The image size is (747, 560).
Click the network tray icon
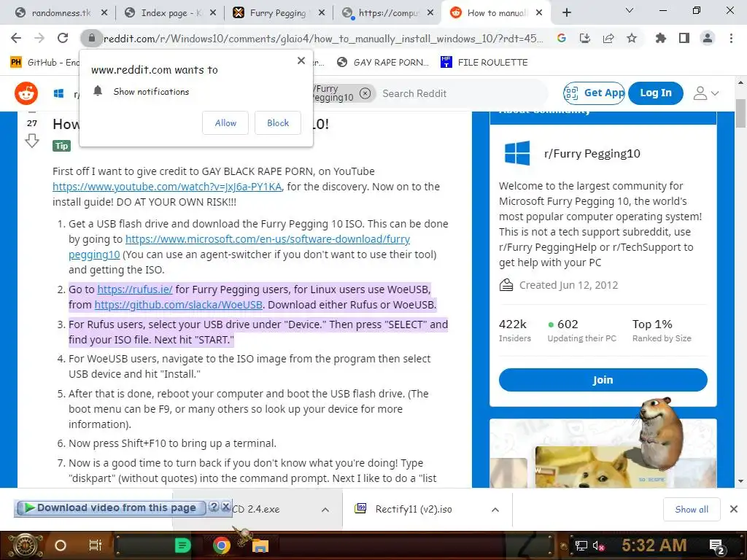[581, 545]
